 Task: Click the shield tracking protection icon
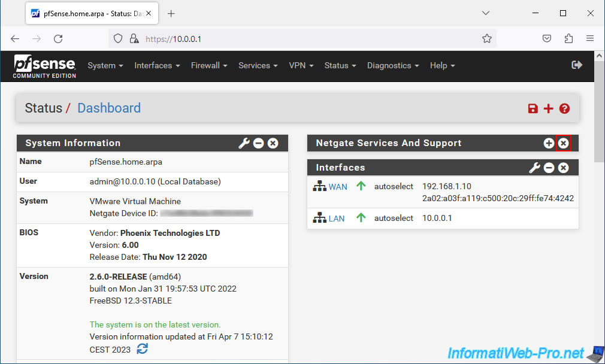tap(118, 38)
